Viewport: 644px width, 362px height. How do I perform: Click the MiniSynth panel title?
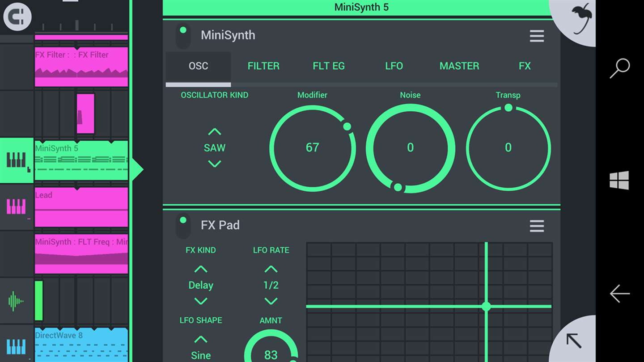pyautogui.click(x=228, y=35)
